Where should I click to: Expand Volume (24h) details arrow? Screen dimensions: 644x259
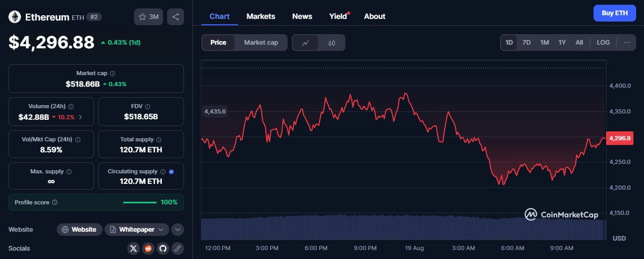80,117
